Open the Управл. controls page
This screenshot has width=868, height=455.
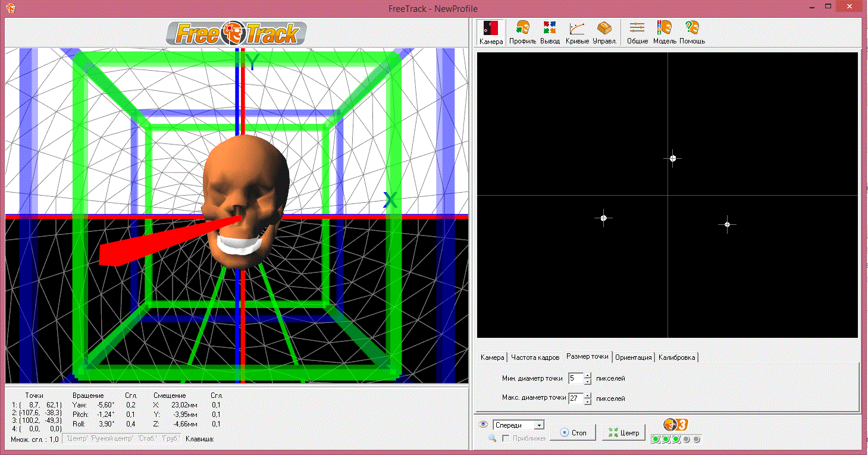[604, 33]
